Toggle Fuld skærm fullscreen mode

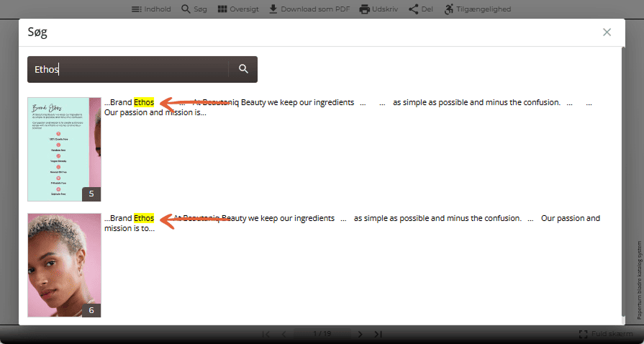606,334
